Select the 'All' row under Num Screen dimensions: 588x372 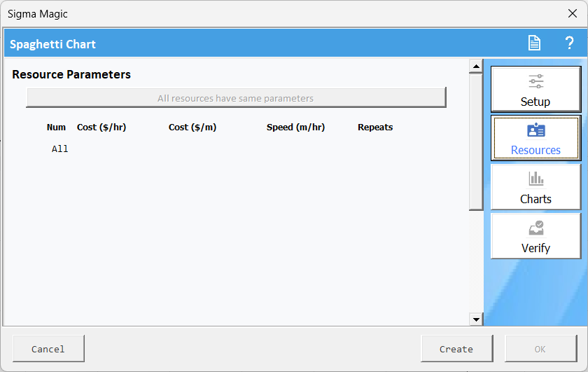coord(59,149)
